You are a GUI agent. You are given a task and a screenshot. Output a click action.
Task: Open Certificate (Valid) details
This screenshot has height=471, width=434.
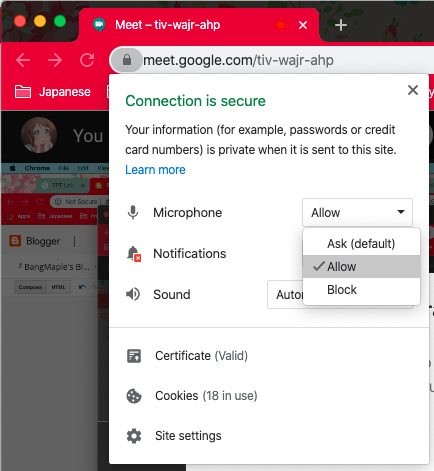202,356
